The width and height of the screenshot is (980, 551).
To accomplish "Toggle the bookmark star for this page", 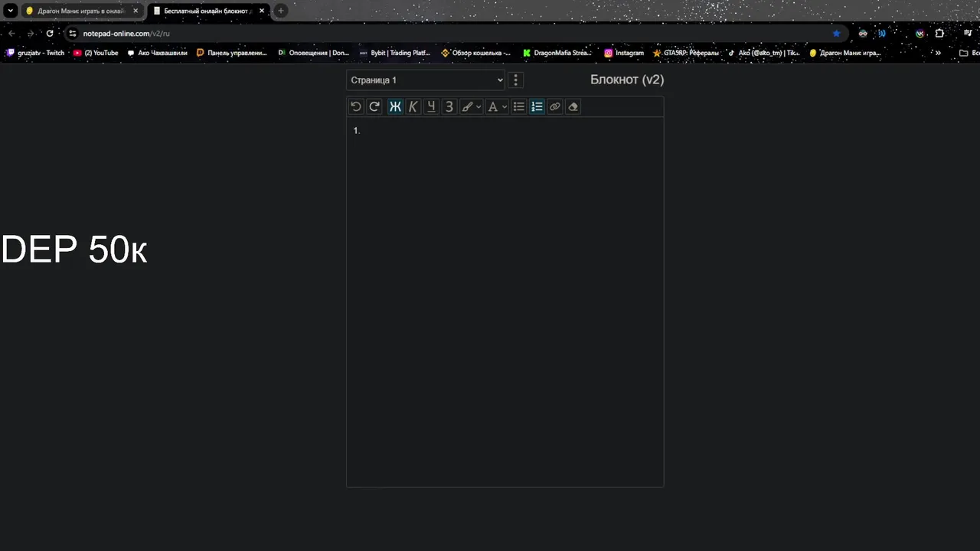I will pyautogui.click(x=836, y=34).
